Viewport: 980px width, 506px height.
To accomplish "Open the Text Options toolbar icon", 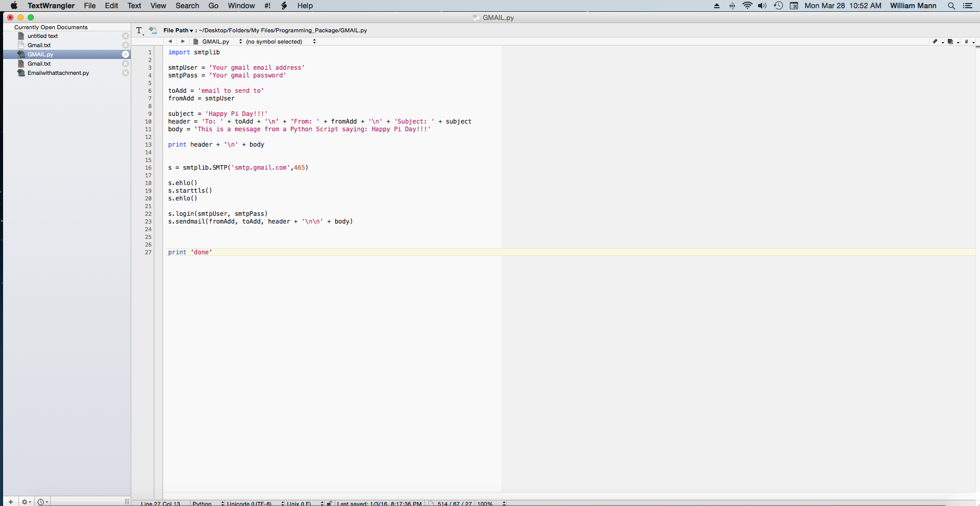I will (x=139, y=31).
